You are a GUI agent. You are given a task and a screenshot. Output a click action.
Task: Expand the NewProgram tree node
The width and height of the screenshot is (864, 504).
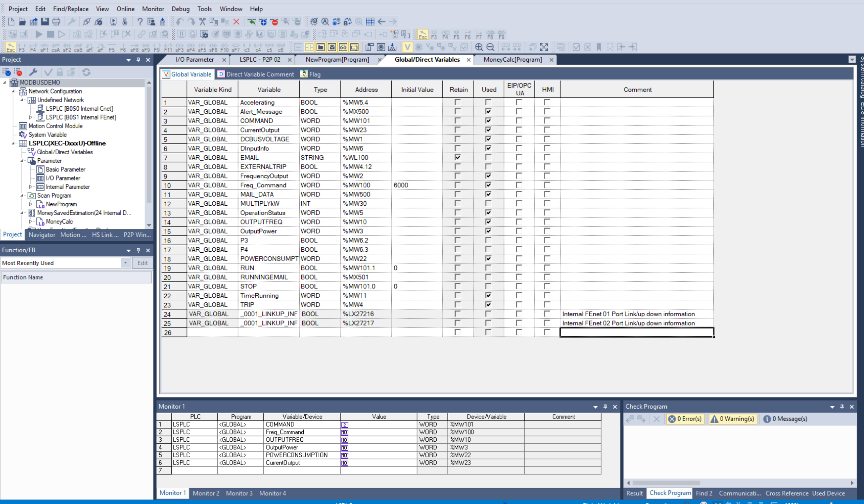click(x=31, y=204)
